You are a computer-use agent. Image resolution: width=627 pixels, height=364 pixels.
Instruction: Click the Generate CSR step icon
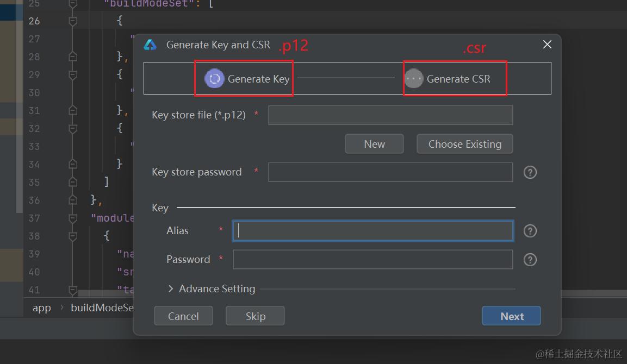click(x=414, y=79)
